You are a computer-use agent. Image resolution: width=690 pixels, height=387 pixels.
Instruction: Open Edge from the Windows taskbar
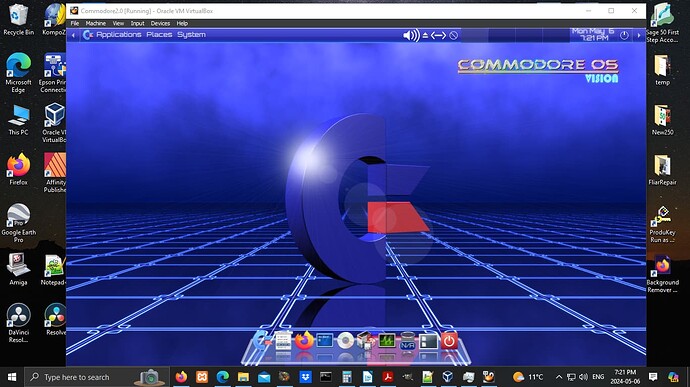[223, 377]
